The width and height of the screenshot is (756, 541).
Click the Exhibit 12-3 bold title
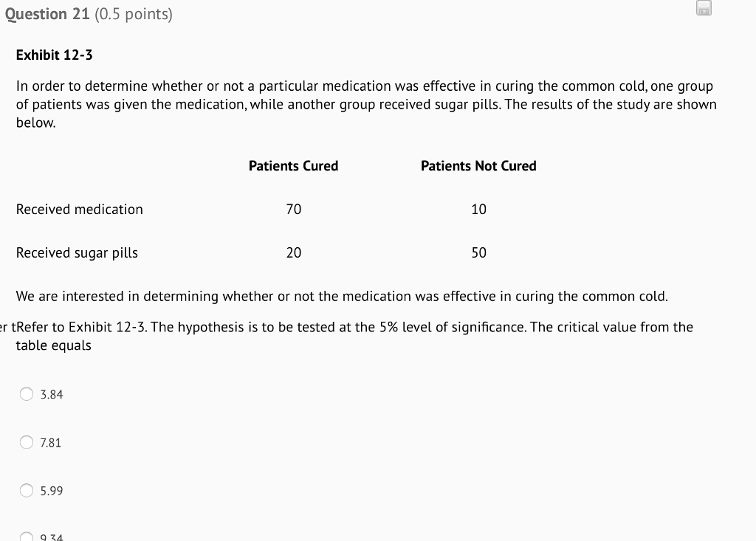55,55
